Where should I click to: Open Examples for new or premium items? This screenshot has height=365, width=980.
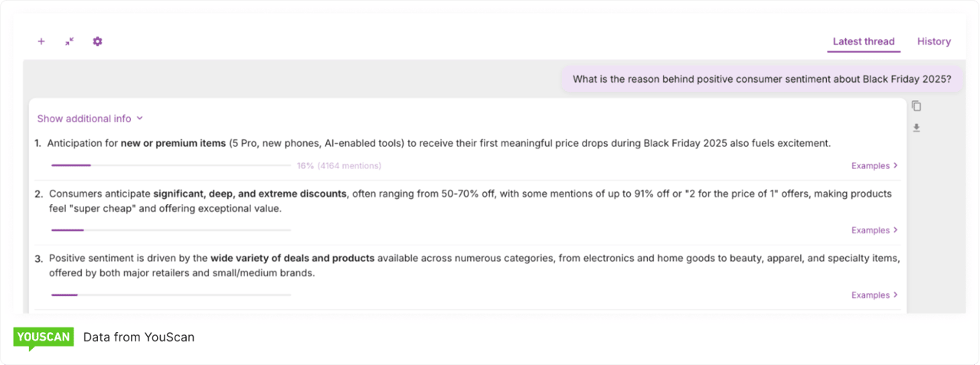point(874,165)
